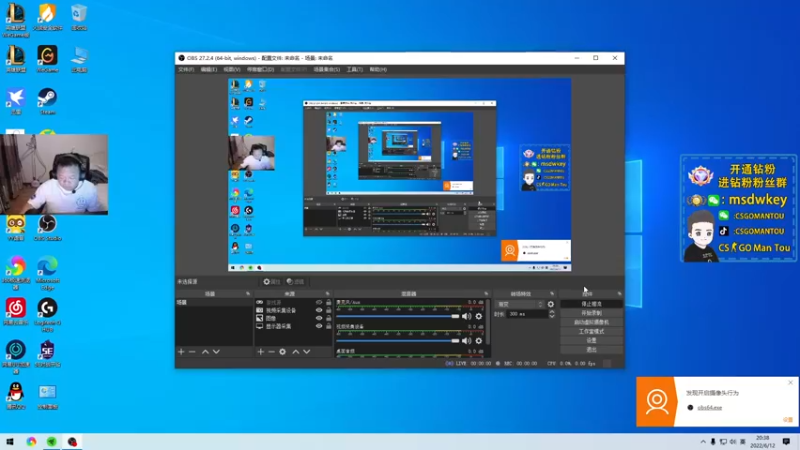Screen dimensions: 800x450
Task: Click the 退出 exit button in Controls
Action: pyautogui.click(x=591, y=349)
